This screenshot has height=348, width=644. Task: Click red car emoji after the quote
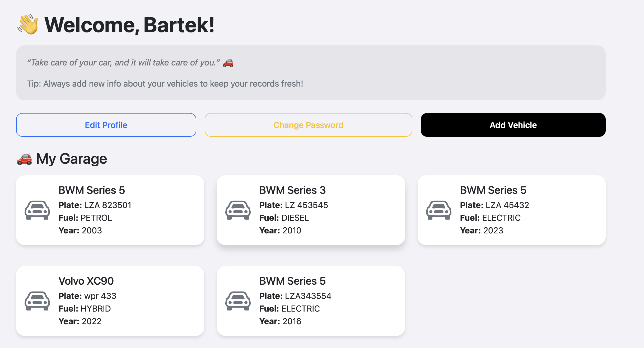pyautogui.click(x=228, y=63)
